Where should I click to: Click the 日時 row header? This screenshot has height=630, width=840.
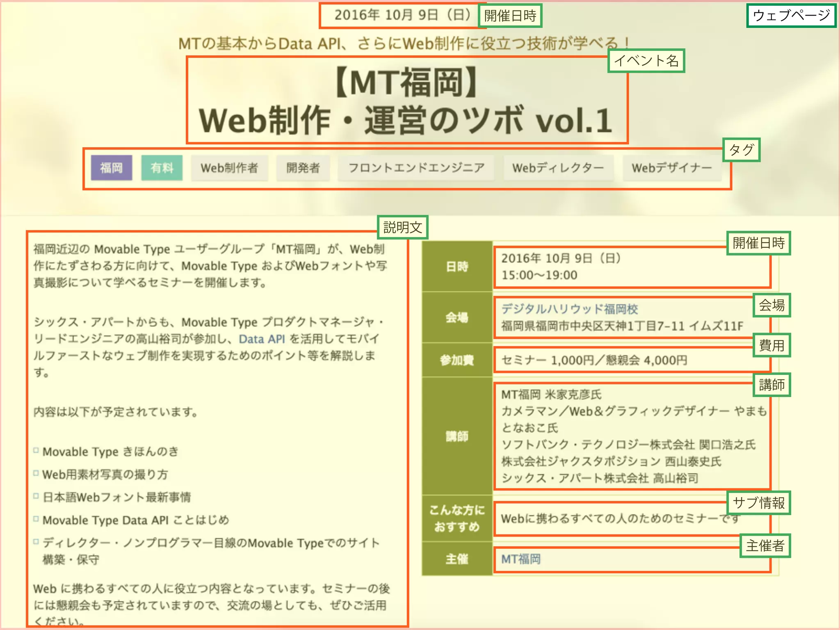(x=457, y=267)
